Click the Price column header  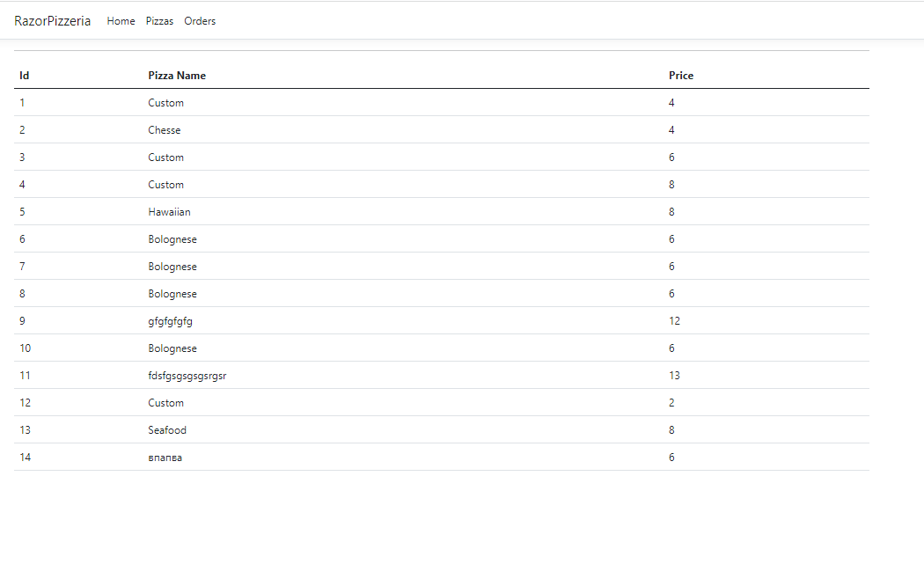[681, 76]
